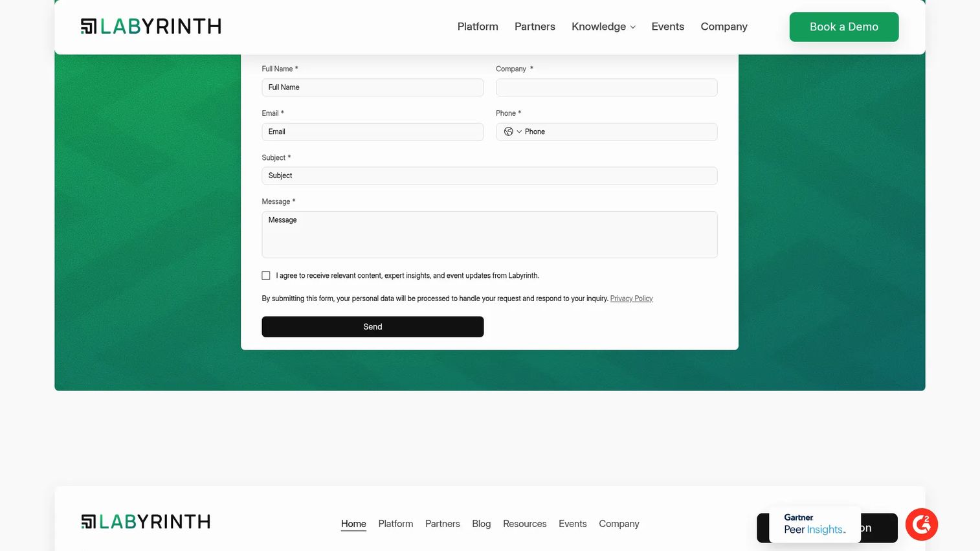The height and width of the screenshot is (551, 980).
Task: Open the Gartner Peer Insights badge
Action: (815, 524)
